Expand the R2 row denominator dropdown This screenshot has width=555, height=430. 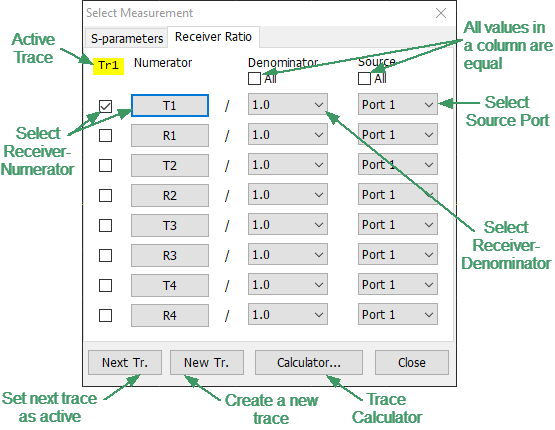(288, 194)
